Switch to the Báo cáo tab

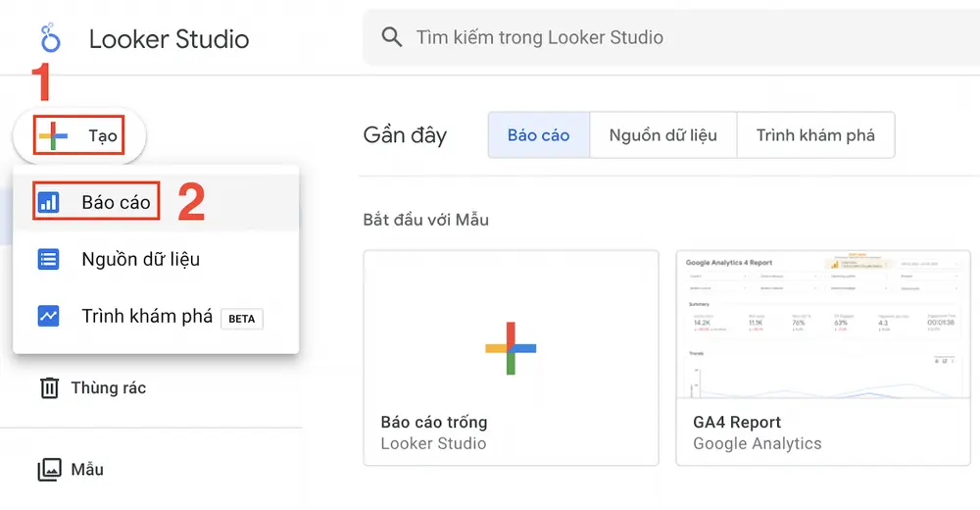(x=539, y=135)
